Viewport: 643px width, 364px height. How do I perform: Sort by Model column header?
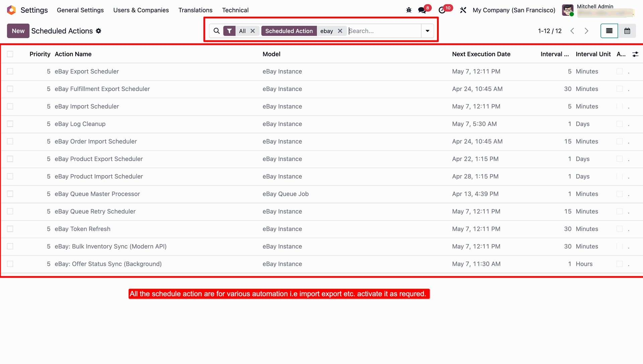(x=271, y=54)
